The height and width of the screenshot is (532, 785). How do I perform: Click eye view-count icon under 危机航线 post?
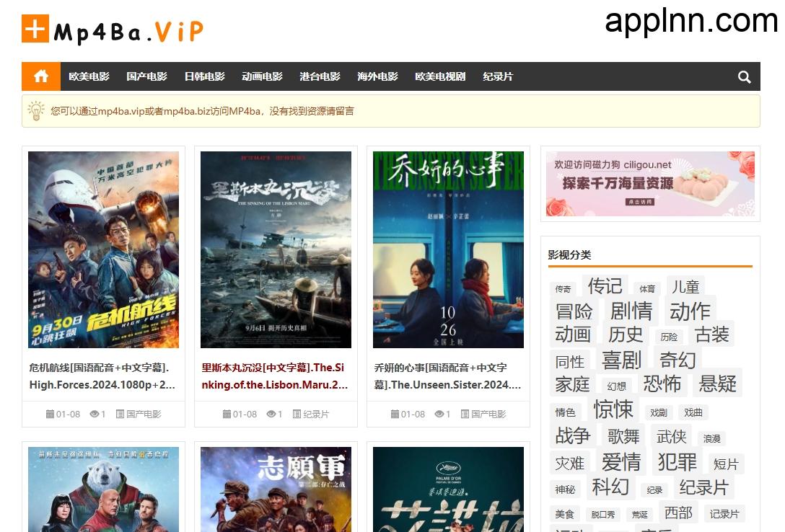point(94,414)
